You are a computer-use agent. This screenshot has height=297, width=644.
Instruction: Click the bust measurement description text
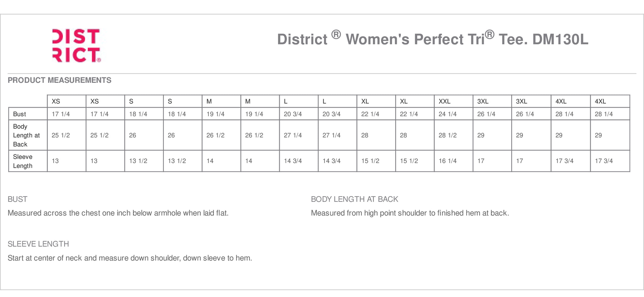click(x=118, y=213)
